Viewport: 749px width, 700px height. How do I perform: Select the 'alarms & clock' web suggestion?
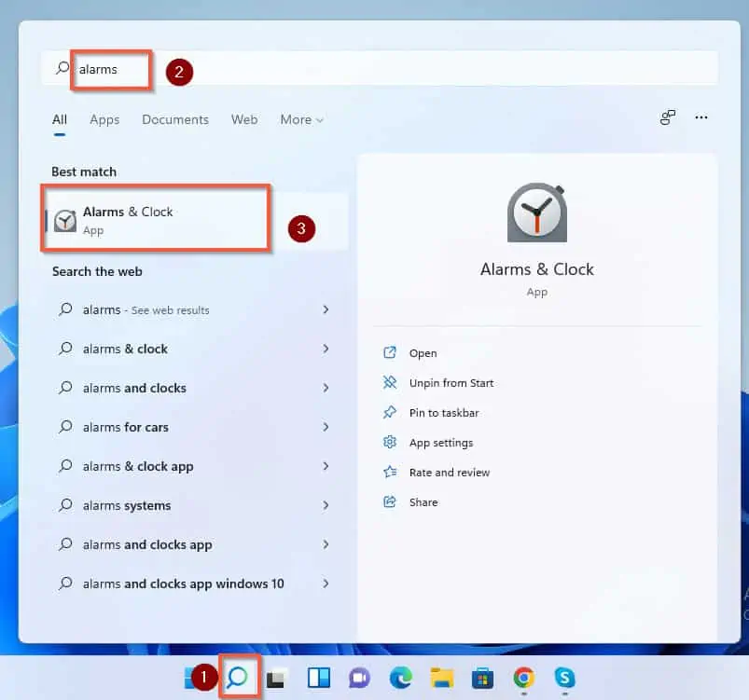pos(195,349)
